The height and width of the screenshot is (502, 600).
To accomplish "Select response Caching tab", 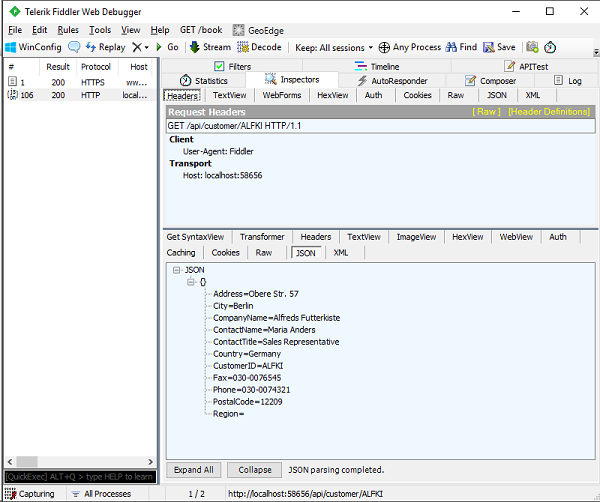I will click(x=181, y=253).
